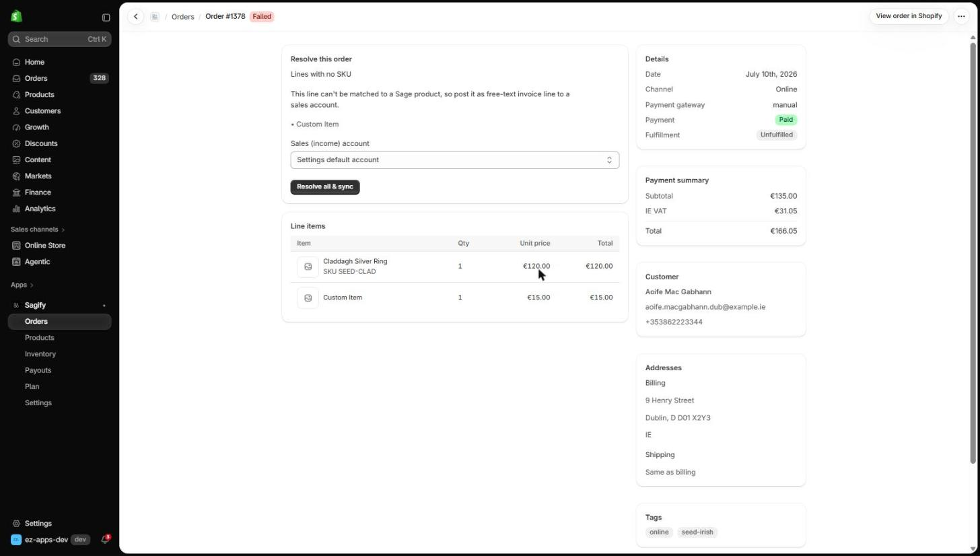
Task: Click the Growth icon
Action: tap(17, 127)
